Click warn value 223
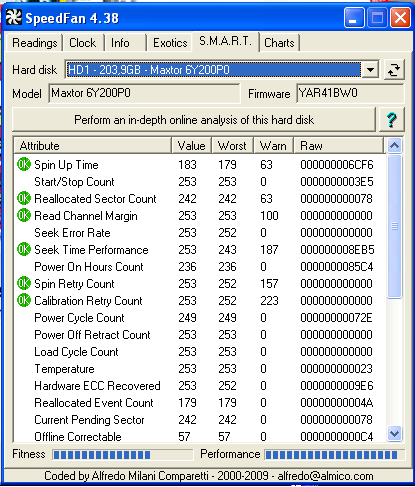415x487 pixels. (x=269, y=301)
